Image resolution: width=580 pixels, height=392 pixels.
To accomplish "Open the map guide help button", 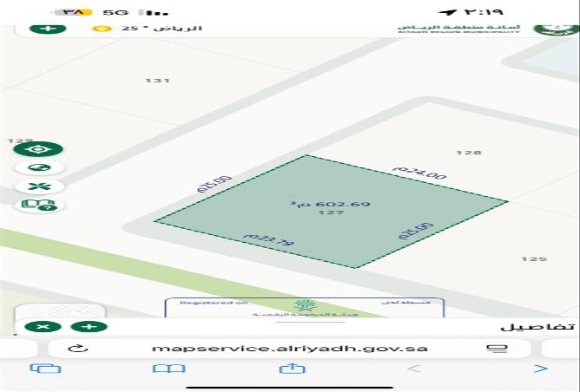I will tap(39, 205).
